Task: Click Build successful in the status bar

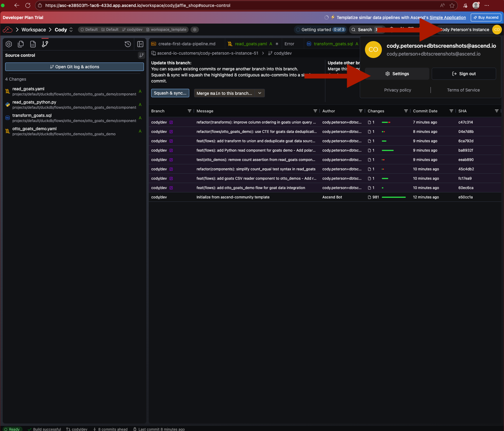Action: pos(44,429)
